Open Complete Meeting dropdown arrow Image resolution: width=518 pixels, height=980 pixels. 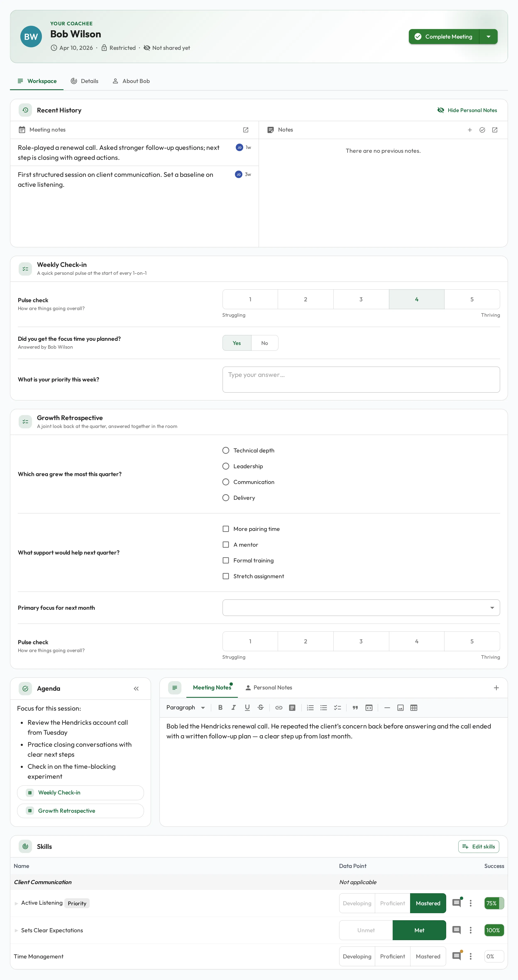[x=488, y=37]
